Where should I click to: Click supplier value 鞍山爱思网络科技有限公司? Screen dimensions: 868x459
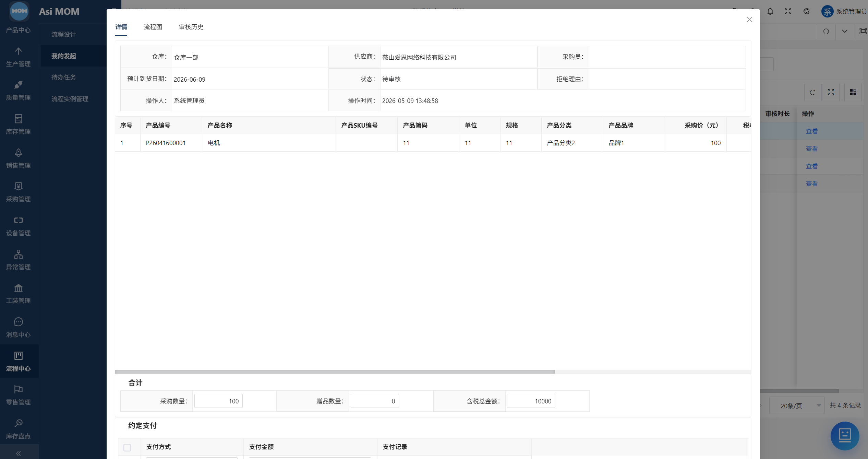[x=419, y=57]
